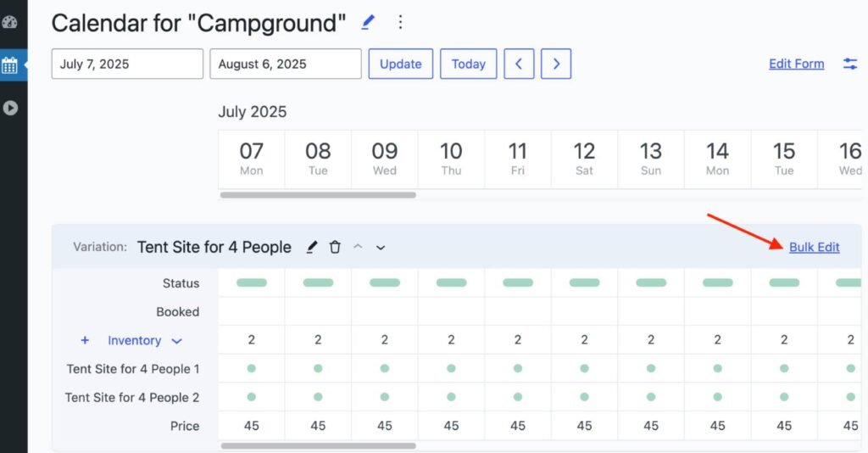Toggle Tent Site for 4 People 2 availability on 10
The image size is (868, 453).
451,397
